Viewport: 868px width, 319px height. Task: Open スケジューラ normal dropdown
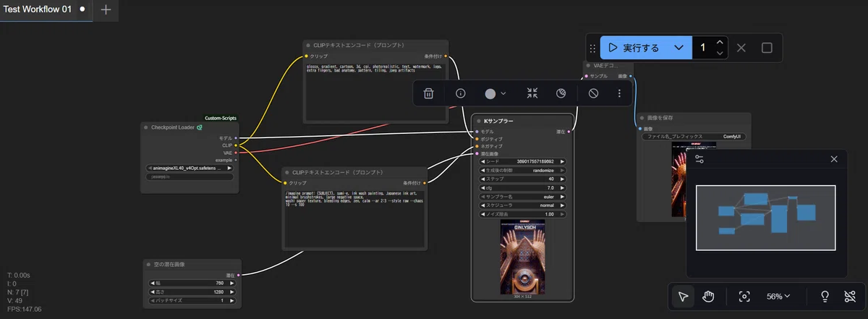[x=523, y=205]
